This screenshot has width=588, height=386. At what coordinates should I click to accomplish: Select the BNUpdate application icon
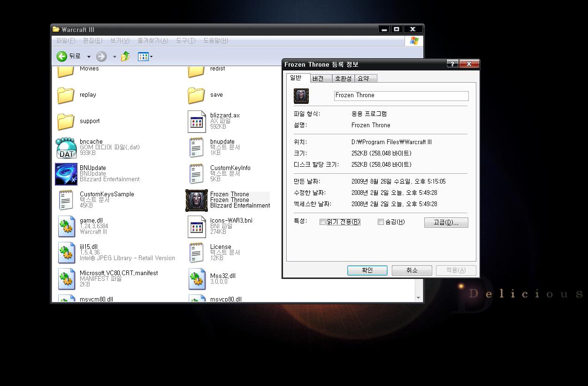(x=66, y=174)
